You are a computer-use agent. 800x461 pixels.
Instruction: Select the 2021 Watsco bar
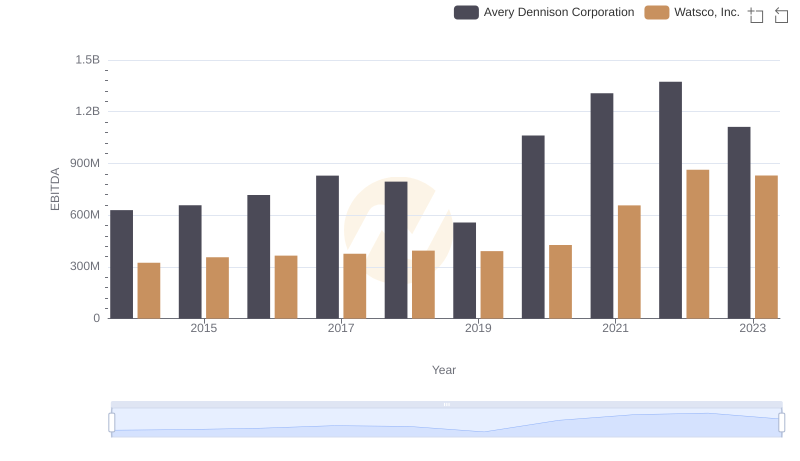coord(629,262)
